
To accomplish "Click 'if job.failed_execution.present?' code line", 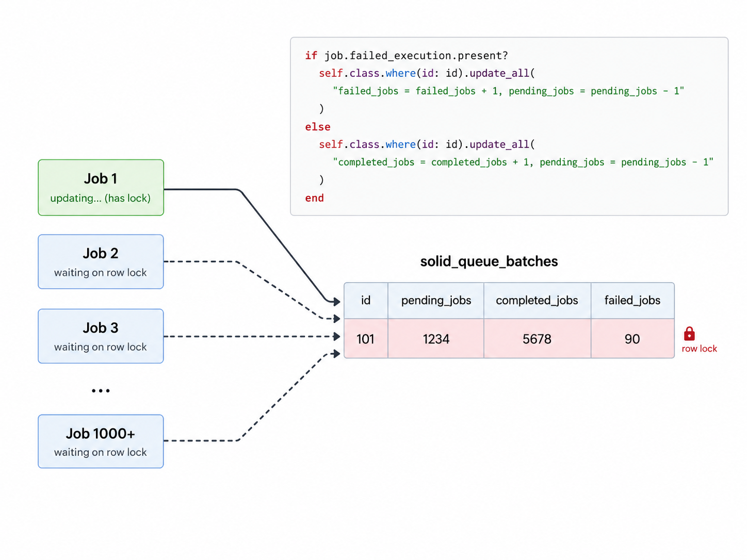I will point(407,56).
